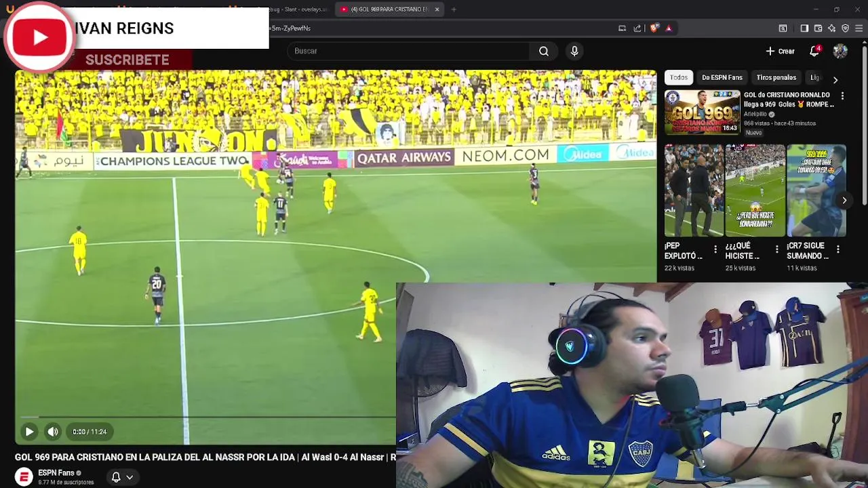868x488 pixels.
Task: Click the Nuevo badge
Action: click(753, 133)
